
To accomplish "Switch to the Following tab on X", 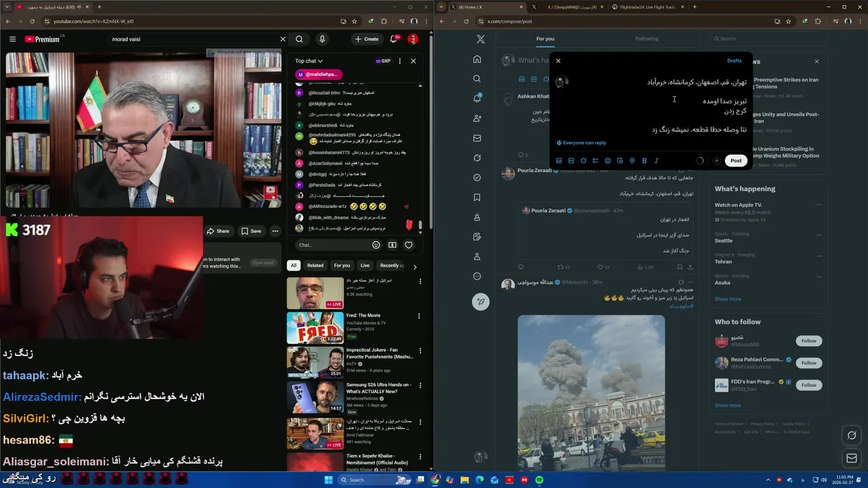I will (x=646, y=39).
